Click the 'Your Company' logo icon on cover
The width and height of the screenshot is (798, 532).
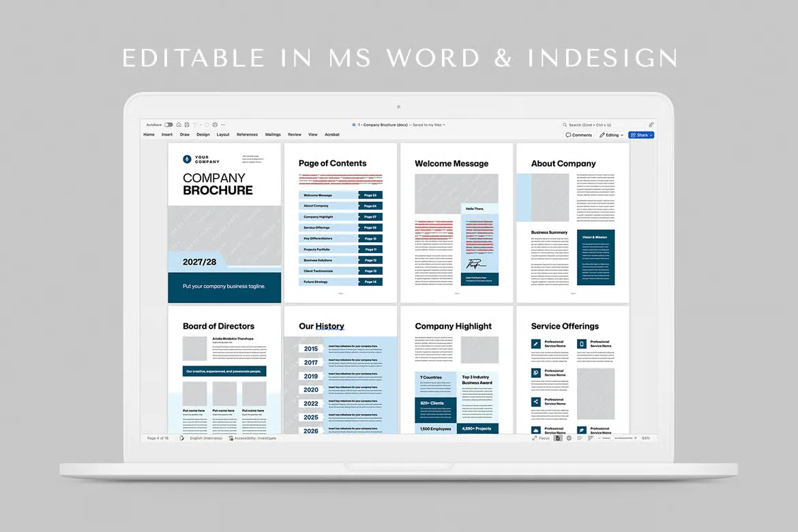pos(187,160)
